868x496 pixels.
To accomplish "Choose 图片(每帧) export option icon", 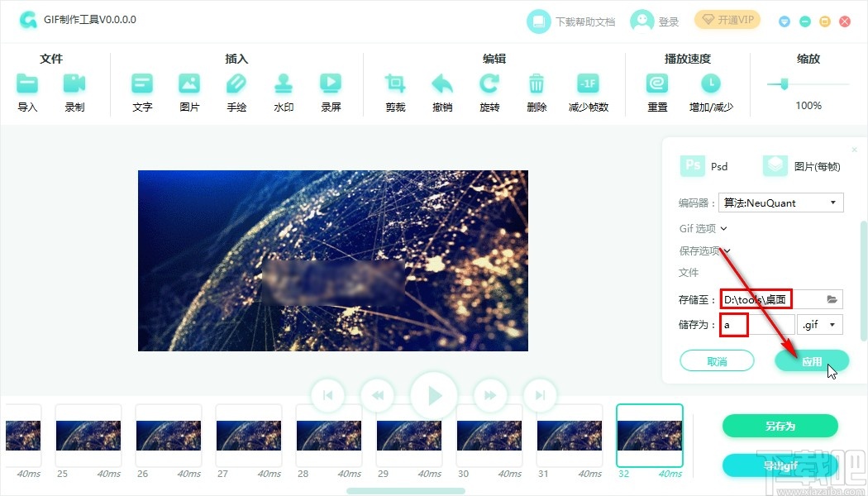I will (775, 165).
